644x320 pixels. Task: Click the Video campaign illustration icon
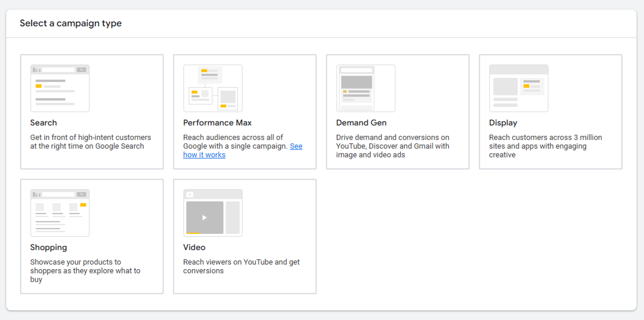pos(213,213)
